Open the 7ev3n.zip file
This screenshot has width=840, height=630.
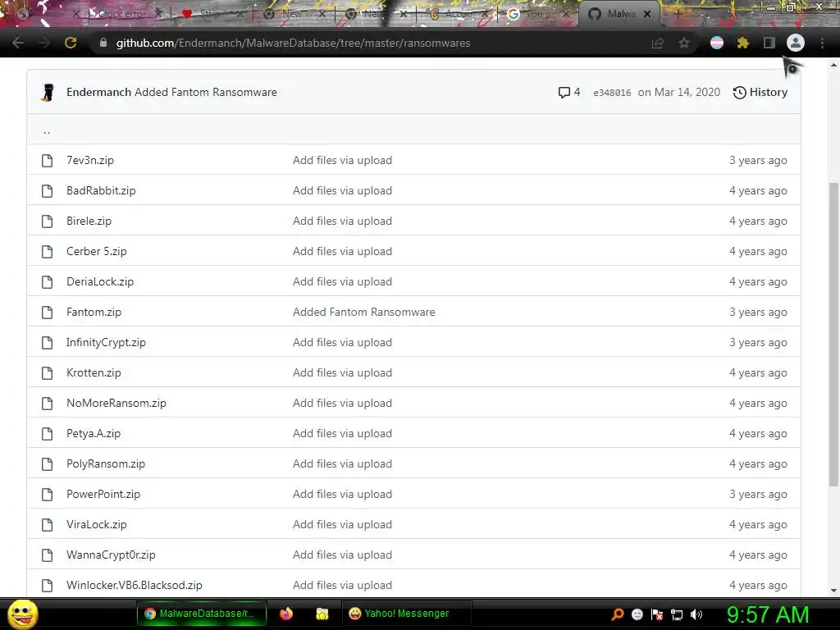(x=90, y=160)
